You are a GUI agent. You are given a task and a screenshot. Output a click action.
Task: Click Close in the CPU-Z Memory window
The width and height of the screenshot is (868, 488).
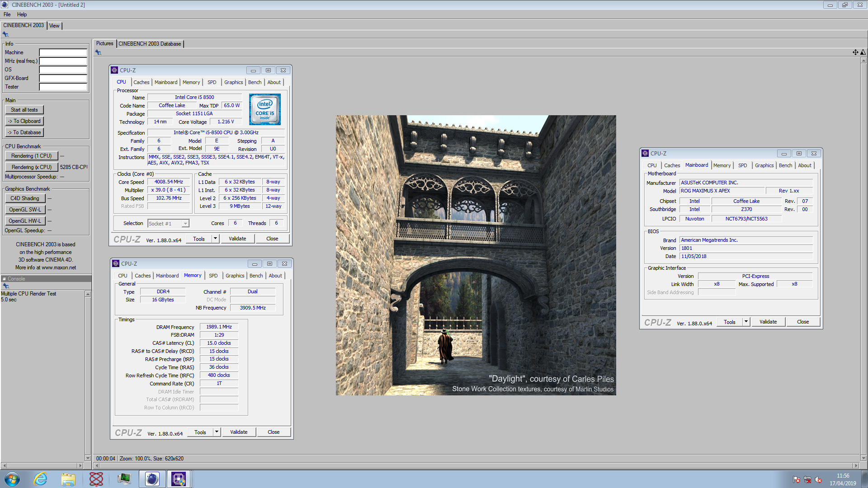pos(274,432)
